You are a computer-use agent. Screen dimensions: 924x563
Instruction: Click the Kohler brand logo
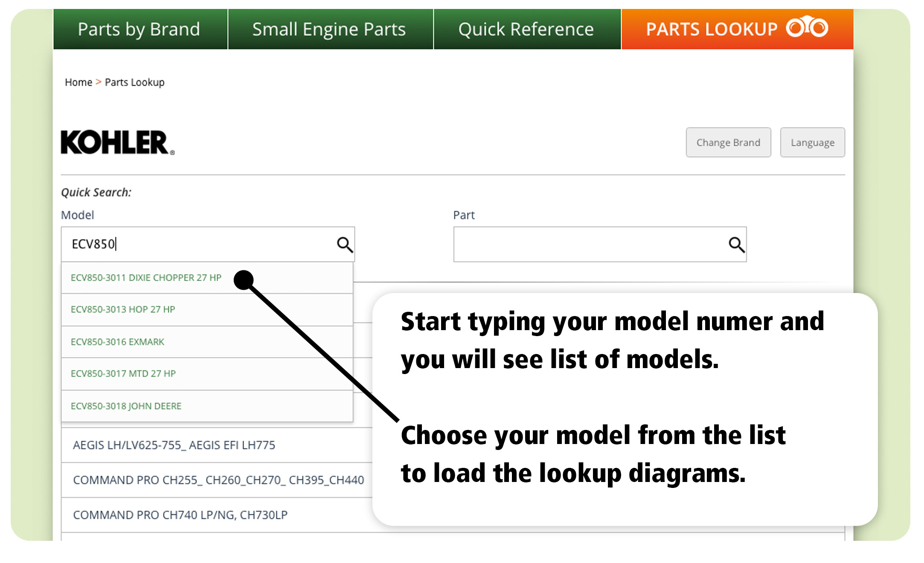click(117, 142)
